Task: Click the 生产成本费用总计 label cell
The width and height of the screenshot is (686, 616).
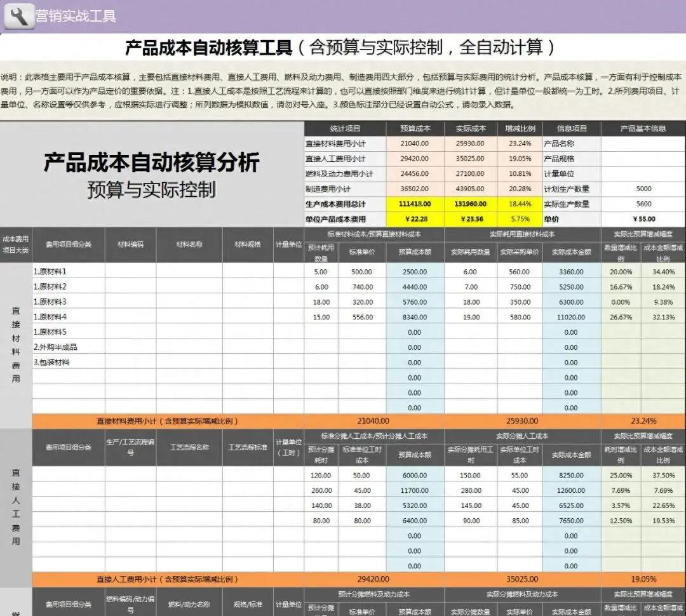Action: click(x=345, y=204)
